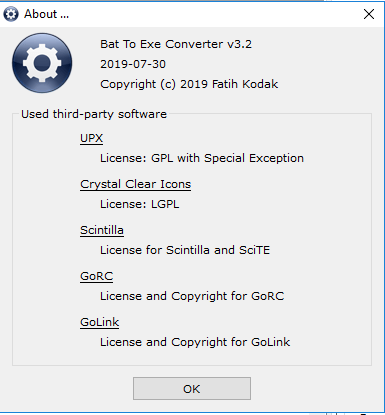Click the Copyright 2019 Fatih Kodak line
This screenshot has height=415, width=385.
point(189,84)
